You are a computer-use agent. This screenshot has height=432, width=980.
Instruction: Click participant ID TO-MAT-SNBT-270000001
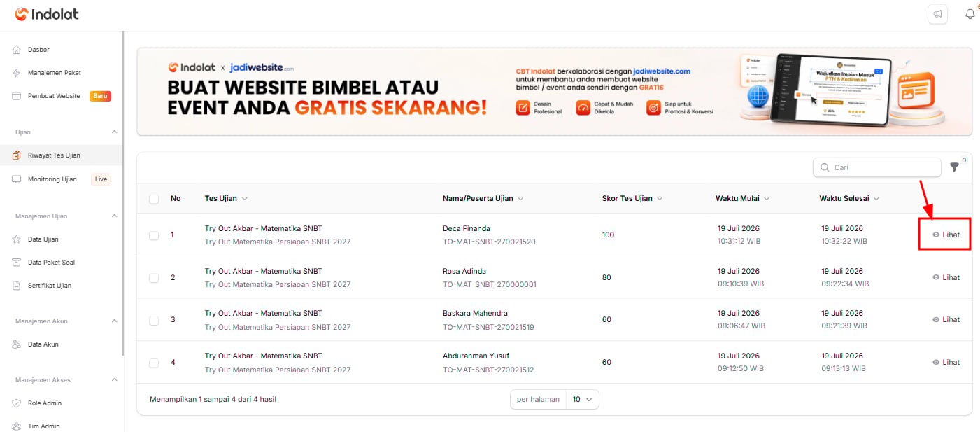[490, 284]
